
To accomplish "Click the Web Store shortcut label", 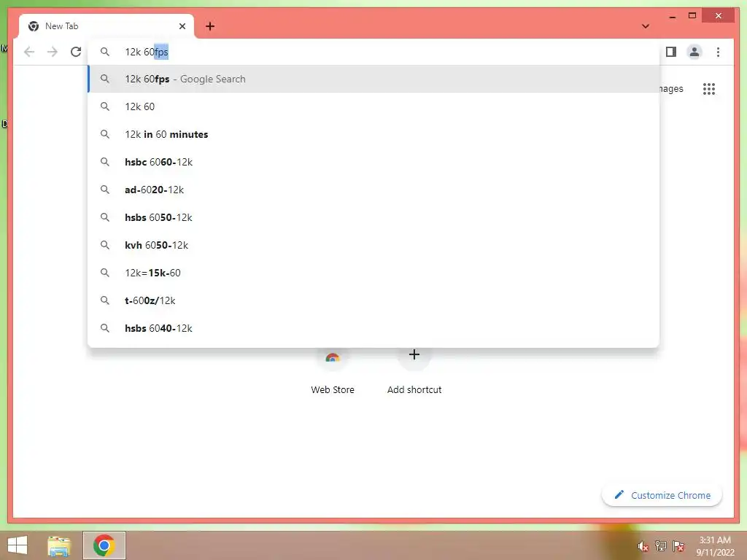I will click(x=333, y=389).
